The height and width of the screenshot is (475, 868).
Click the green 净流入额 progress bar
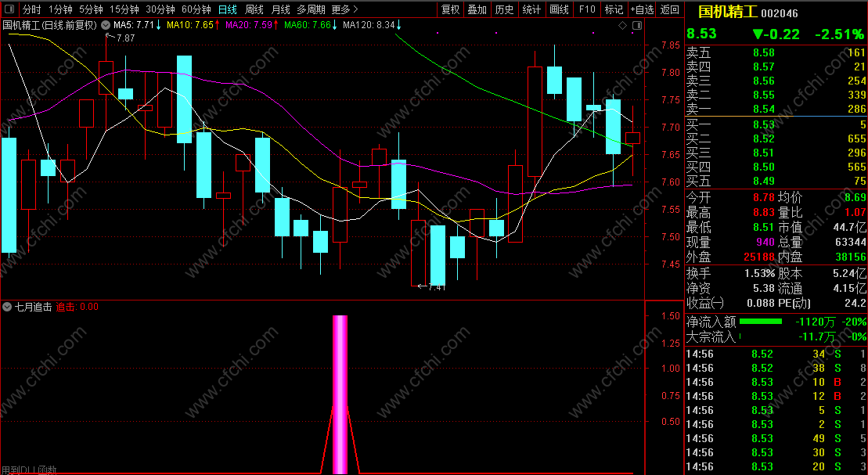pos(761,321)
